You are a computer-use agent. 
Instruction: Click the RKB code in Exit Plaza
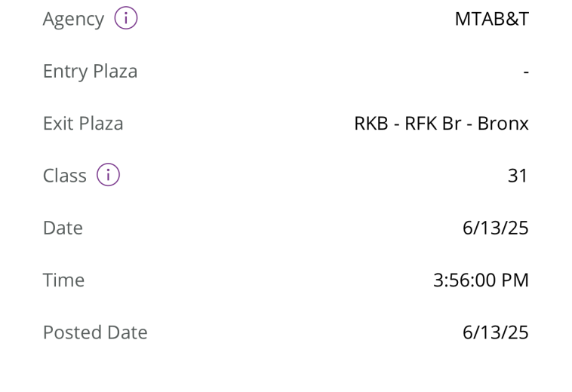(x=371, y=124)
